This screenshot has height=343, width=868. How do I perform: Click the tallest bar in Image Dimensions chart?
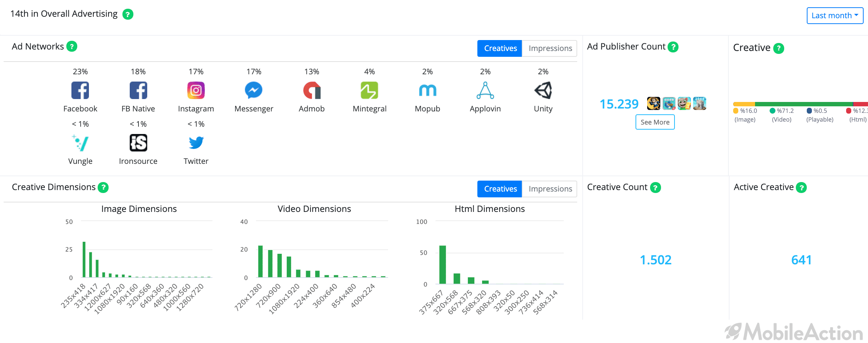(x=84, y=259)
